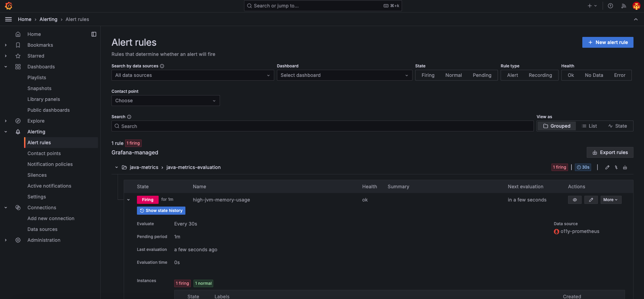The height and width of the screenshot is (299, 644).
Task: Open the More actions dropdown for the rule
Action: point(611,200)
